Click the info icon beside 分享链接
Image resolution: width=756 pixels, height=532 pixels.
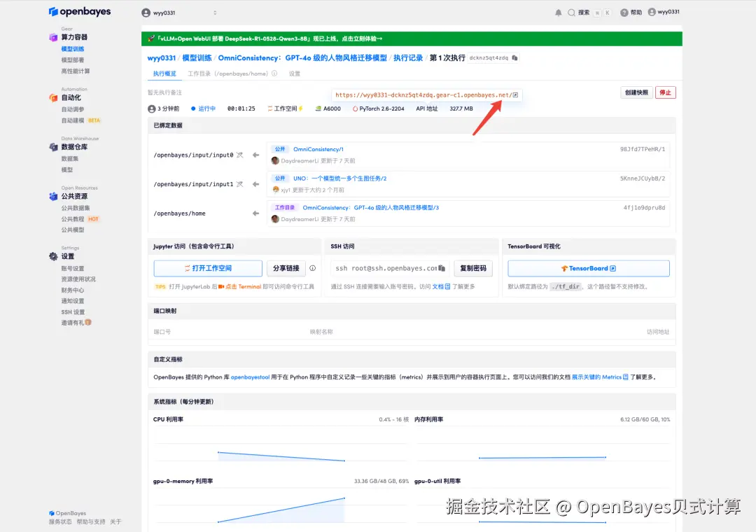(312, 268)
